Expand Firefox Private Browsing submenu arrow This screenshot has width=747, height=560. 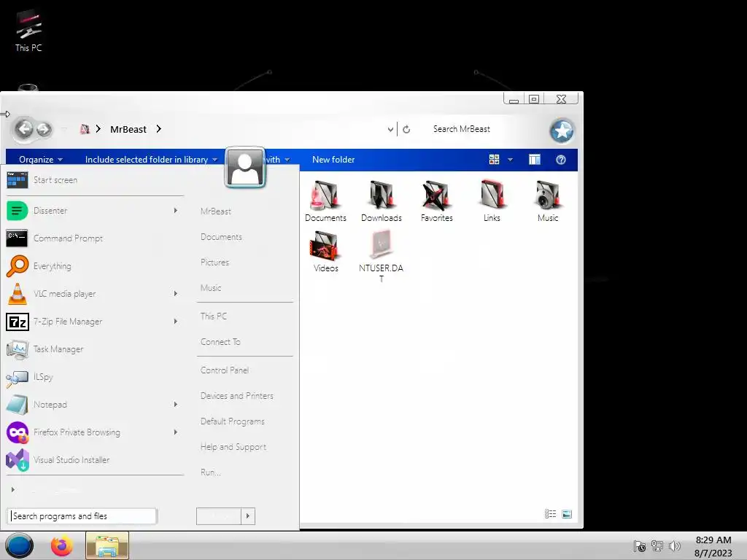tap(176, 432)
